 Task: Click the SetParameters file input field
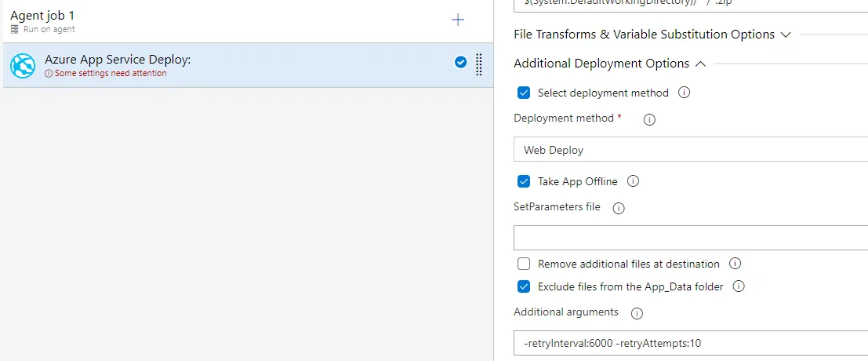690,238
